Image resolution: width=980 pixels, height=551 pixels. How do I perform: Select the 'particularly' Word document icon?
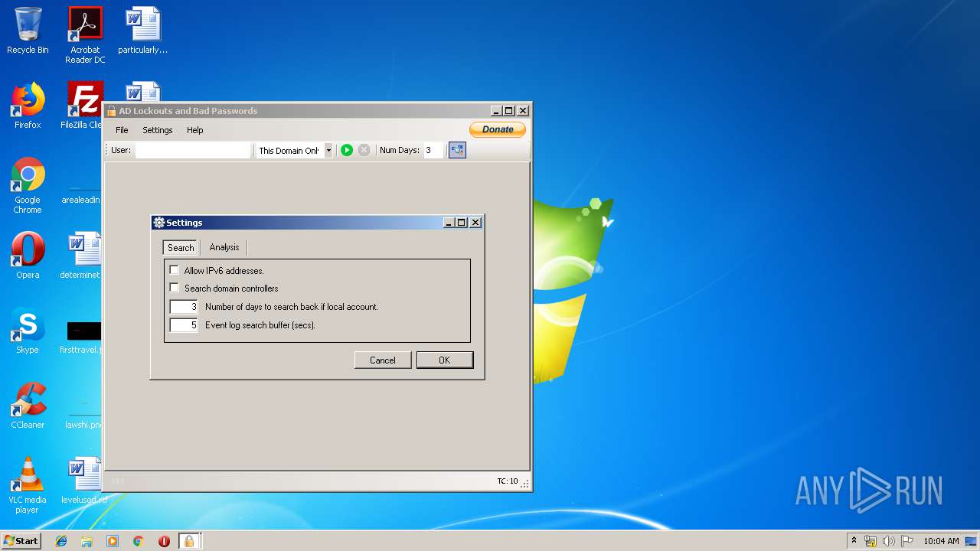tap(143, 31)
